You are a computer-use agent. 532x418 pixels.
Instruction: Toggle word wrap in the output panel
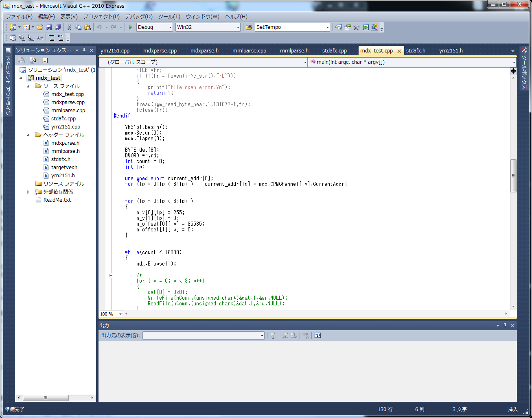318,335
